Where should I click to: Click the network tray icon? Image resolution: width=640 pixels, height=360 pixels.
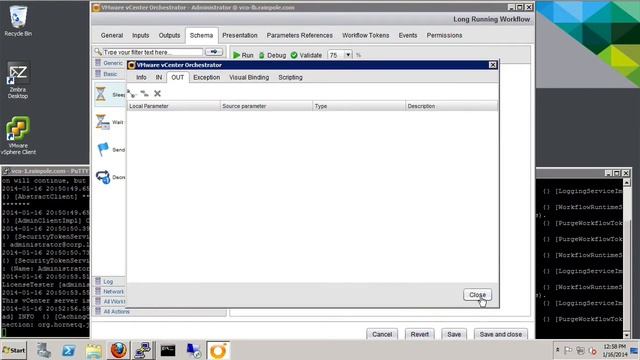580,350
